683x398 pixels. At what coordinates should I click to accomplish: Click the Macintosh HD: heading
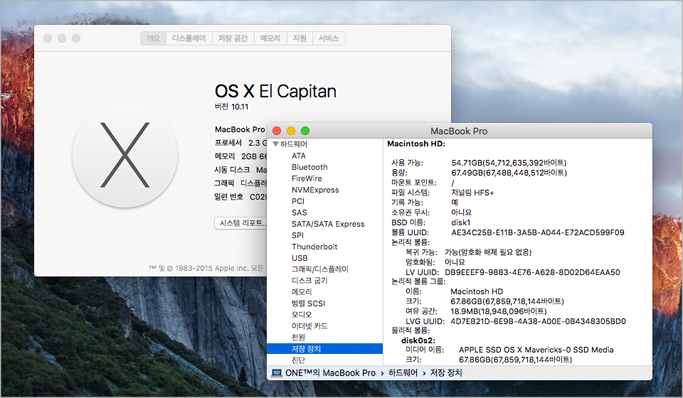pyautogui.click(x=416, y=144)
